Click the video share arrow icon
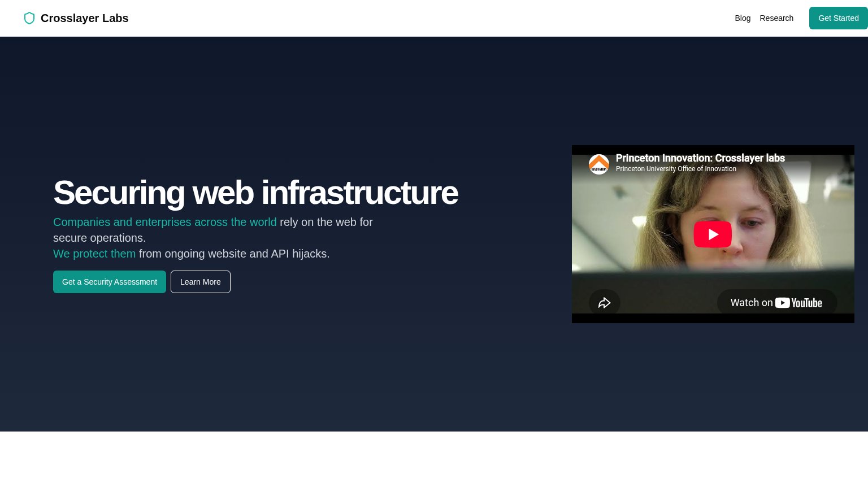 605,303
